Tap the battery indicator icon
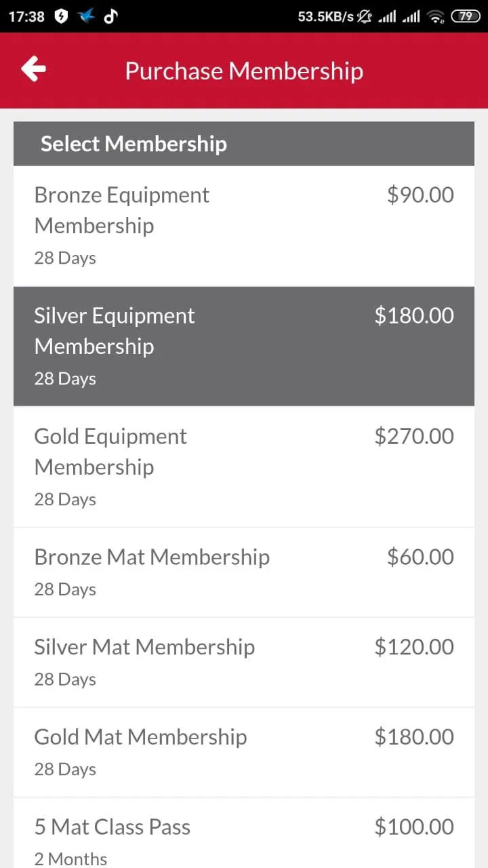488x868 pixels. [x=466, y=16]
